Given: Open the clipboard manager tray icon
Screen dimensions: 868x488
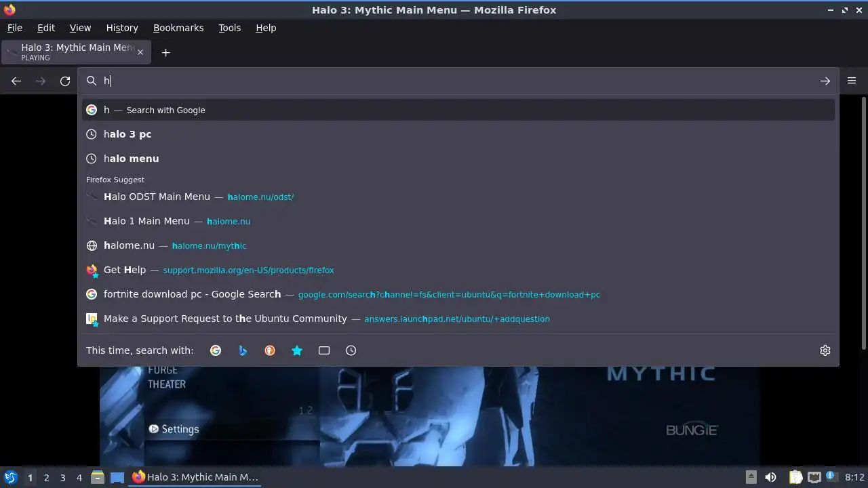Looking at the screenshot, I should point(795,477).
